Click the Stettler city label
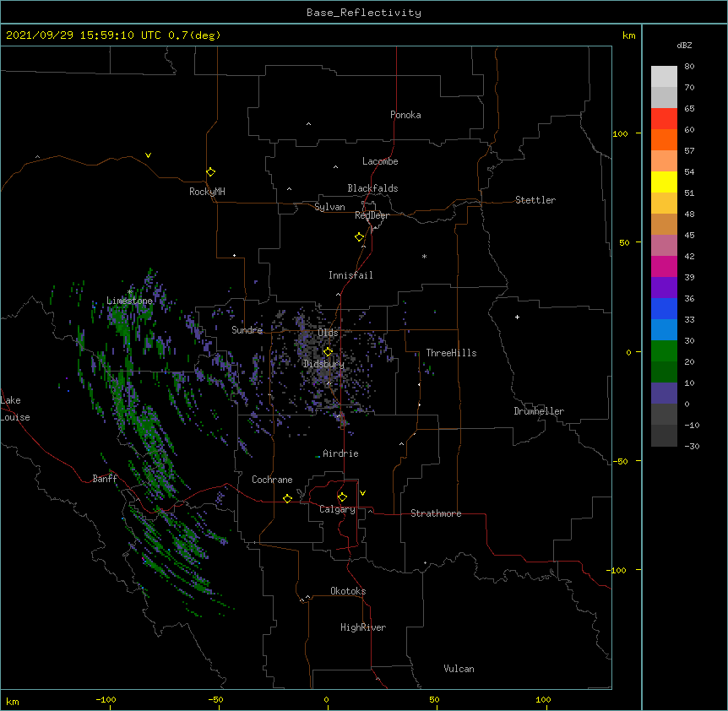 (x=535, y=200)
